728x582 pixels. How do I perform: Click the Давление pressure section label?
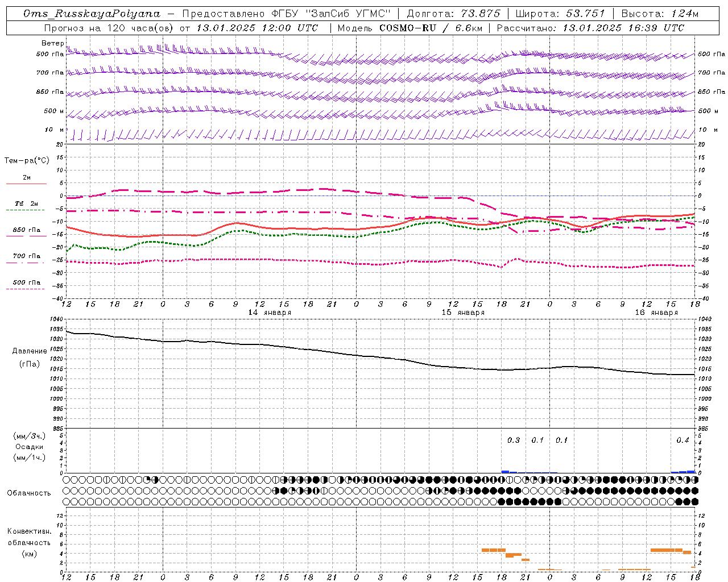point(30,351)
